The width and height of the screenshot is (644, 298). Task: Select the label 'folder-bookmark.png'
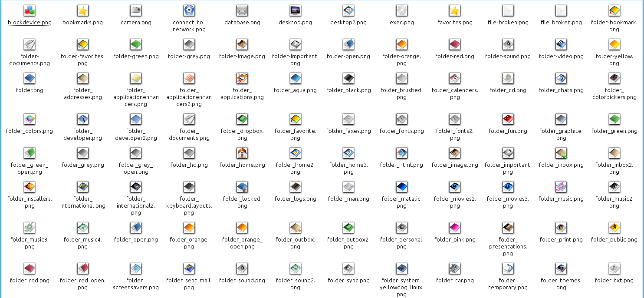[614, 26]
